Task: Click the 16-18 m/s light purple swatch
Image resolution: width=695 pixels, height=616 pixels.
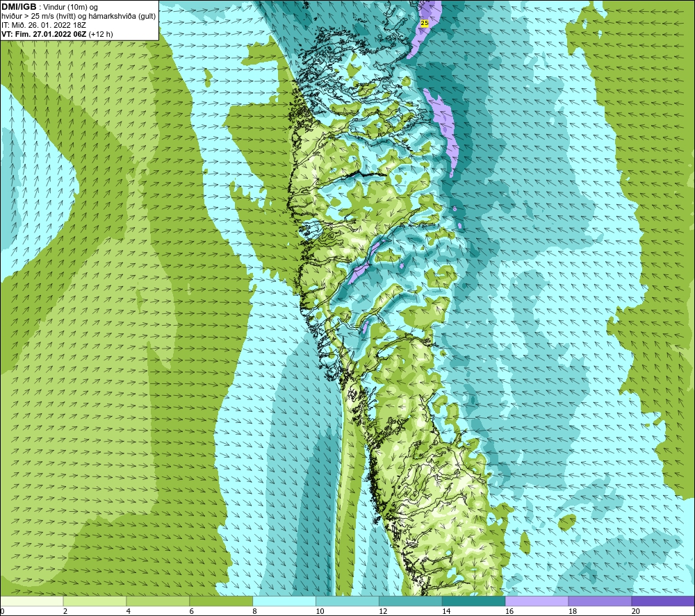Action: click(537, 601)
